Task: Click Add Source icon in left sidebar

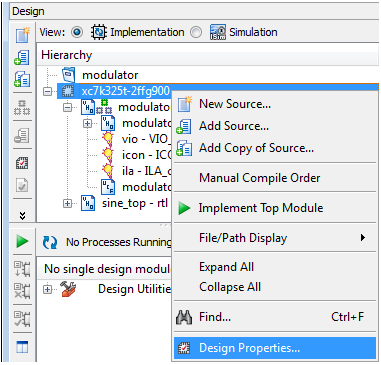Action: click(x=22, y=57)
